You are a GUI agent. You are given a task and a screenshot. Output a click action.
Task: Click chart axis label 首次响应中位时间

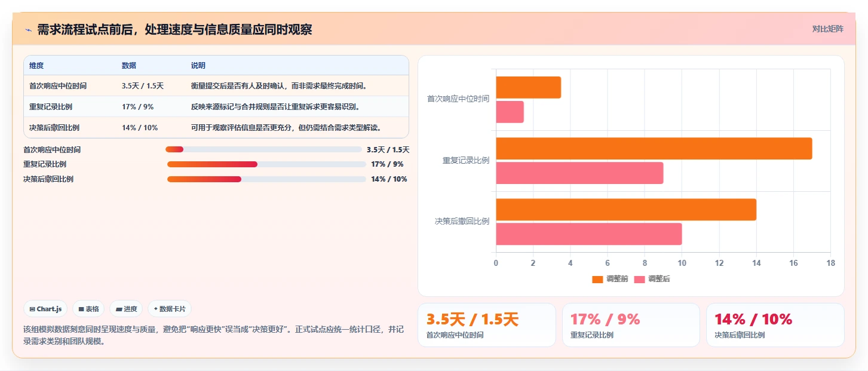pyautogui.click(x=458, y=99)
